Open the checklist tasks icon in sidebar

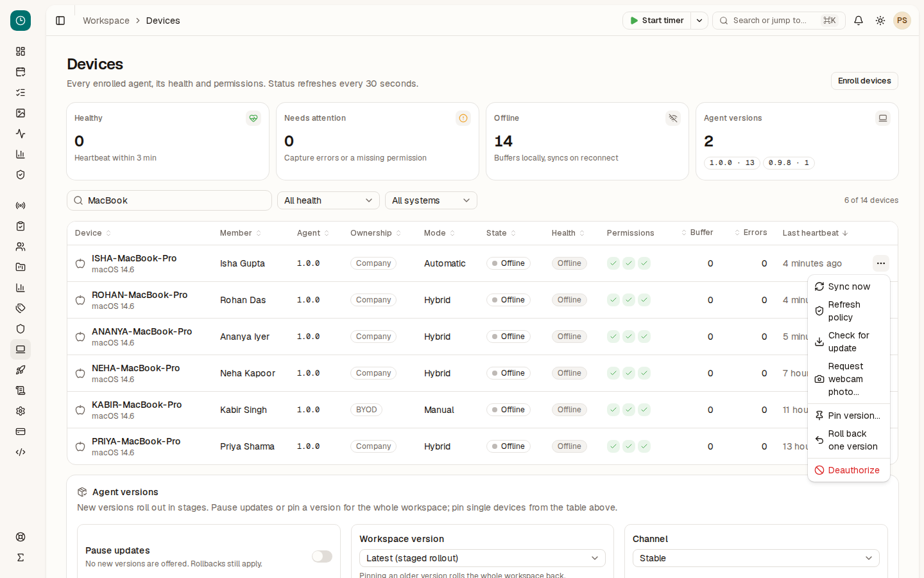[x=21, y=92]
